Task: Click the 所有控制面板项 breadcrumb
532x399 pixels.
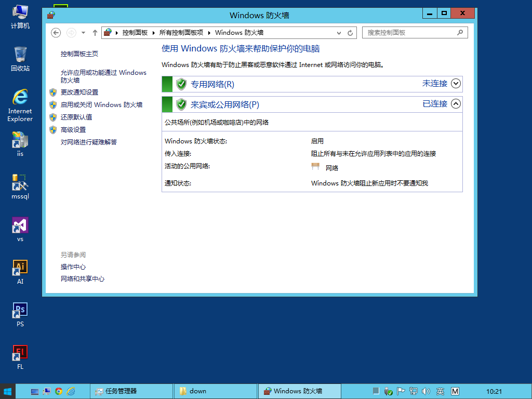Action: click(181, 33)
